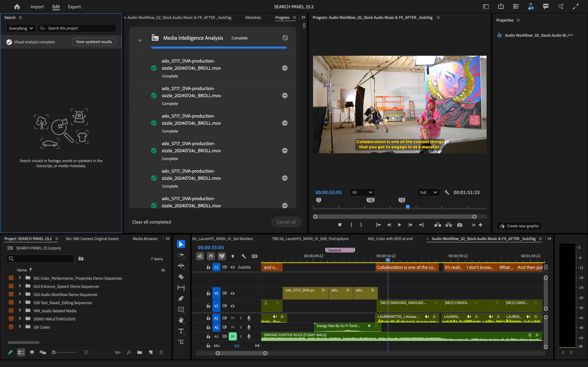Toggle mute on audio track A3
This screenshot has height=367, width=588.
(x=233, y=336)
